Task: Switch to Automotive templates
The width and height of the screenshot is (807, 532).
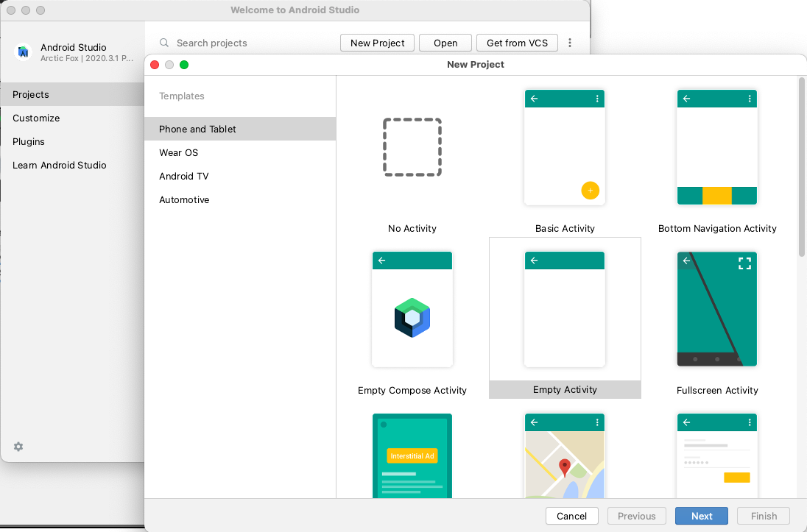Action: (240, 199)
